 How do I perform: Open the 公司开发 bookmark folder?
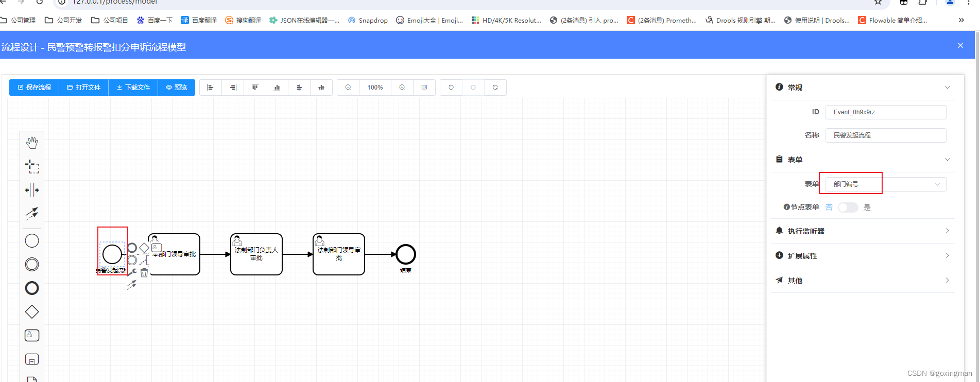(x=63, y=20)
